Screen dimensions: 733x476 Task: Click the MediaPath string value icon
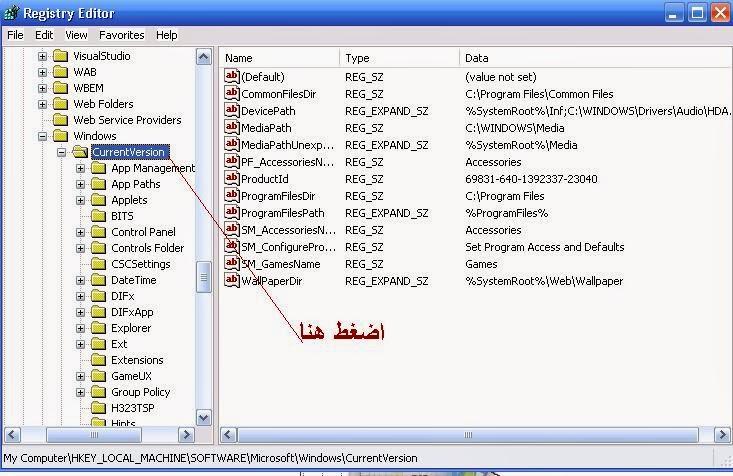pos(232,127)
